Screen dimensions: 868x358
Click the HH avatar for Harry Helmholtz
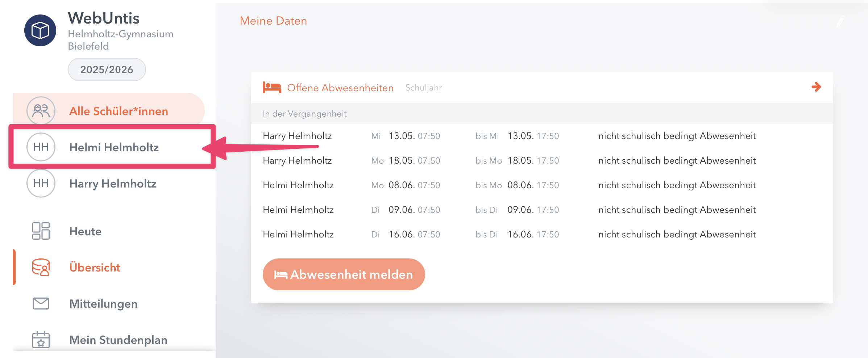point(41,183)
